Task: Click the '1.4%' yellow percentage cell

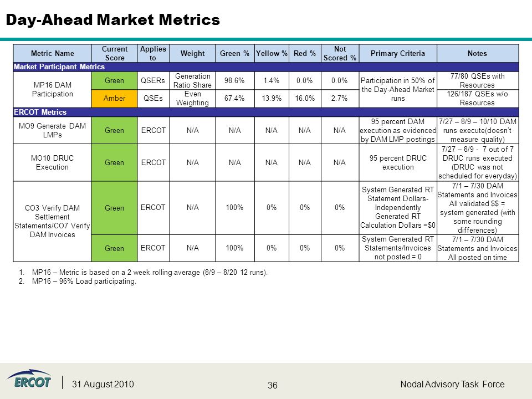Action: (x=272, y=81)
